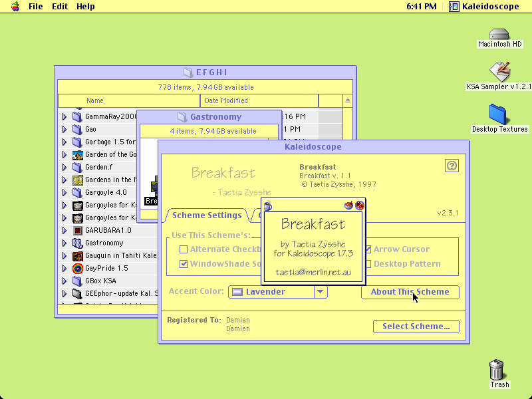This screenshot has width=532, height=399.
Task: Enable the Alternate Checkboxes option
Action: pos(184,249)
